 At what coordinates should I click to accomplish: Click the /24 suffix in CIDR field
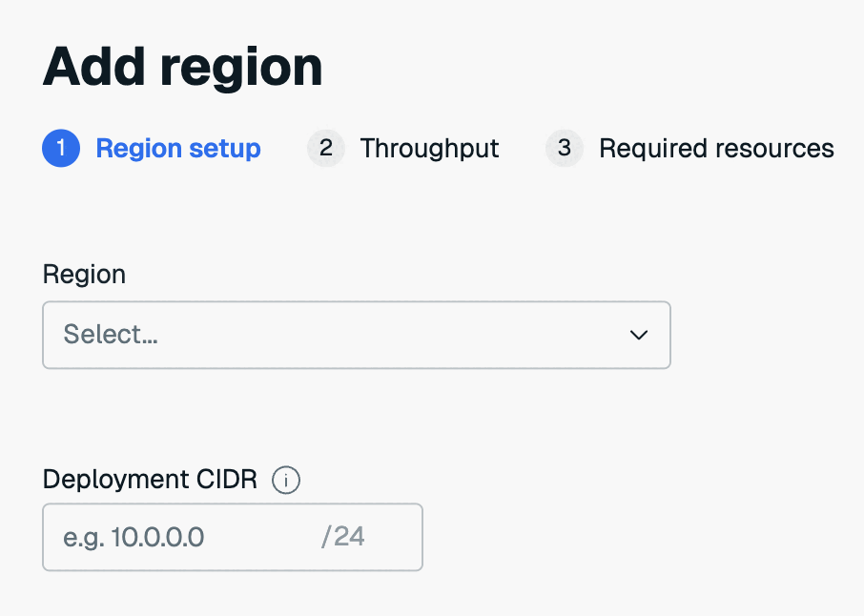[x=343, y=537]
